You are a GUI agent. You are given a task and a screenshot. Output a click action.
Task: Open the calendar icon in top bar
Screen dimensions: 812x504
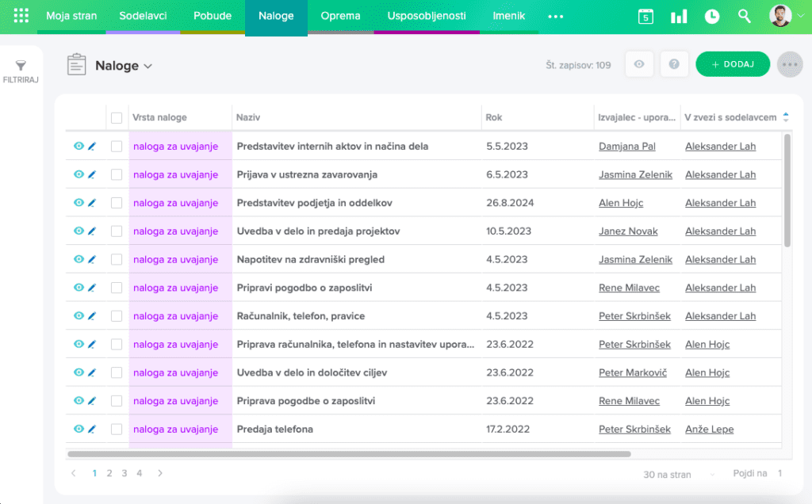[x=645, y=17]
